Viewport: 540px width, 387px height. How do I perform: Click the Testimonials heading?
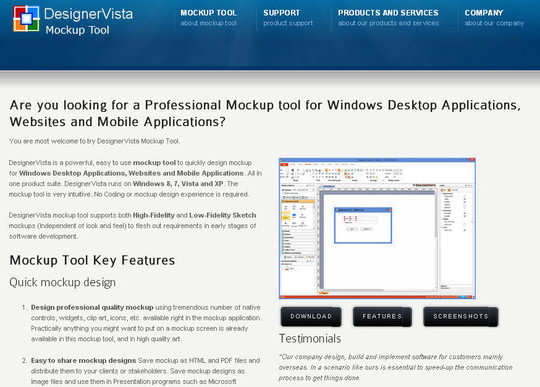click(x=310, y=338)
